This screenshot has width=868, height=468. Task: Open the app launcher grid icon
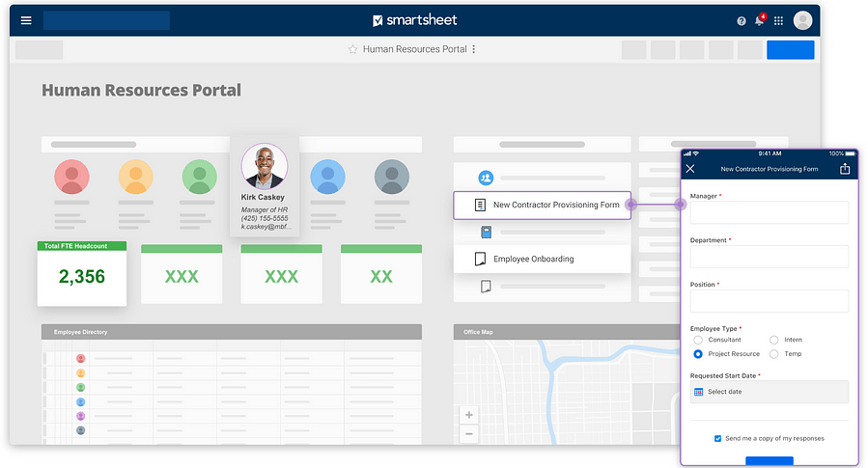coord(778,21)
